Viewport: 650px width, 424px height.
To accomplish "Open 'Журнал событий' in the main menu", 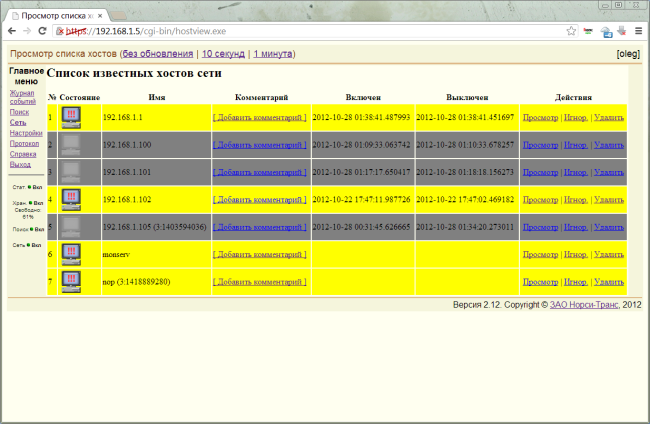I will tap(22, 97).
